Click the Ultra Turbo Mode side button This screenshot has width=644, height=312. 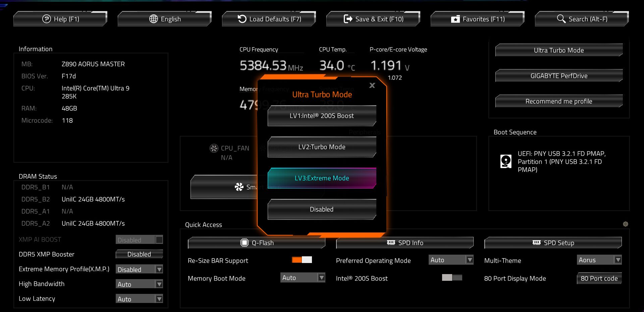(559, 50)
